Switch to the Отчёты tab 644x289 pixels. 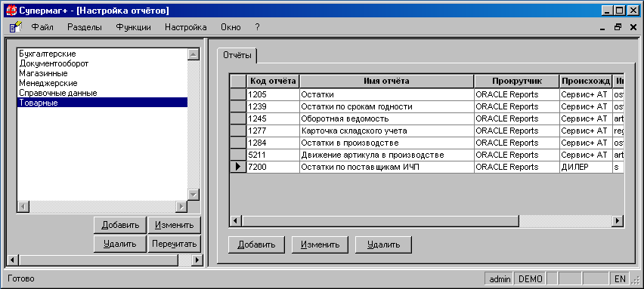(237, 55)
